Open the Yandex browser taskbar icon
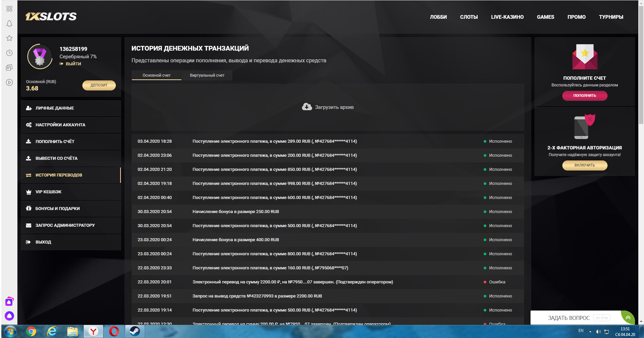 click(x=93, y=332)
